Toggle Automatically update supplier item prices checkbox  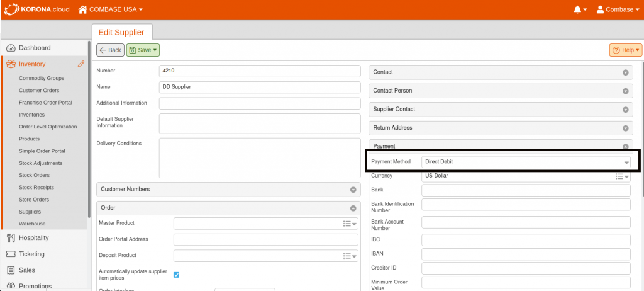pyautogui.click(x=176, y=275)
